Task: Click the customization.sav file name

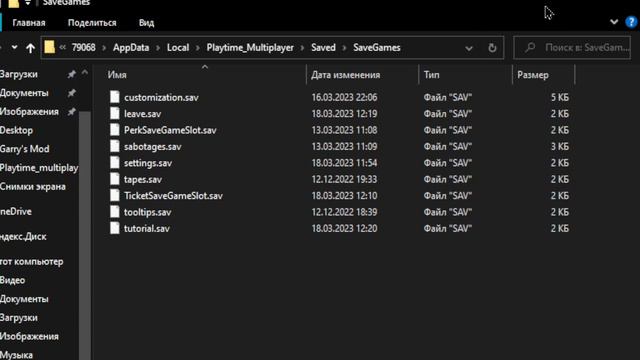Action: (161, 98)
